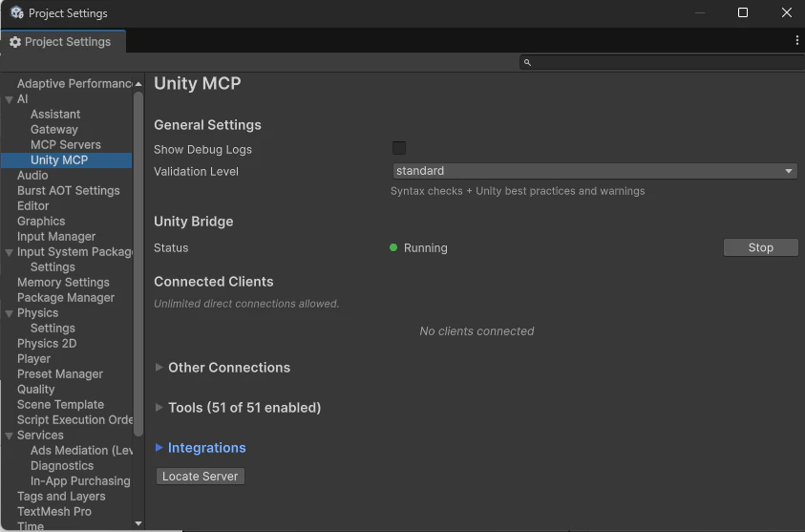The width and height of the screenshot is (805, 532).
Task: Collapse the Physics tree node
Action: coord(9,314)
